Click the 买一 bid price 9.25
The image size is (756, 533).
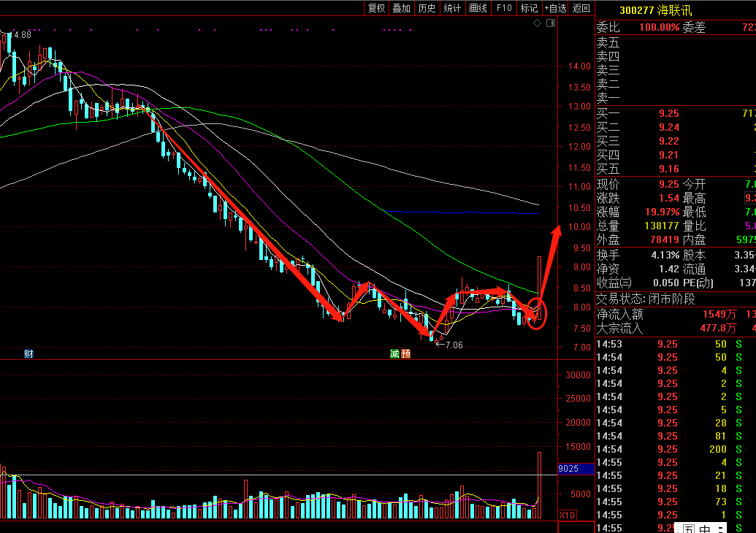tap(669, 114)
